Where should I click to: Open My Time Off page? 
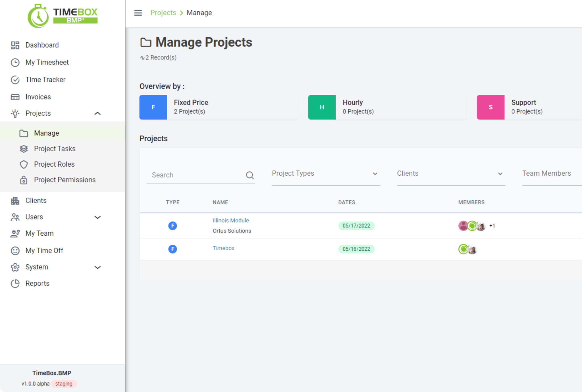tap(44, 251)
